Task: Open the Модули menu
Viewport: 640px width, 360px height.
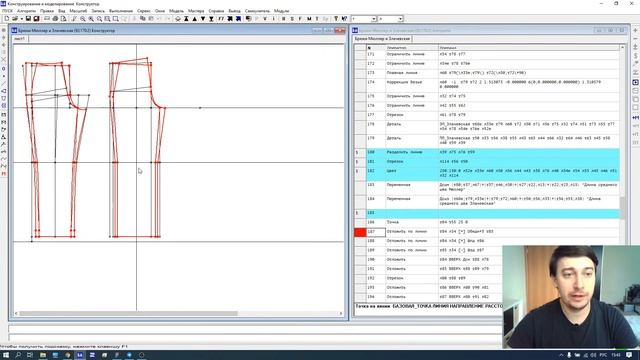Action: pos(281,11)
